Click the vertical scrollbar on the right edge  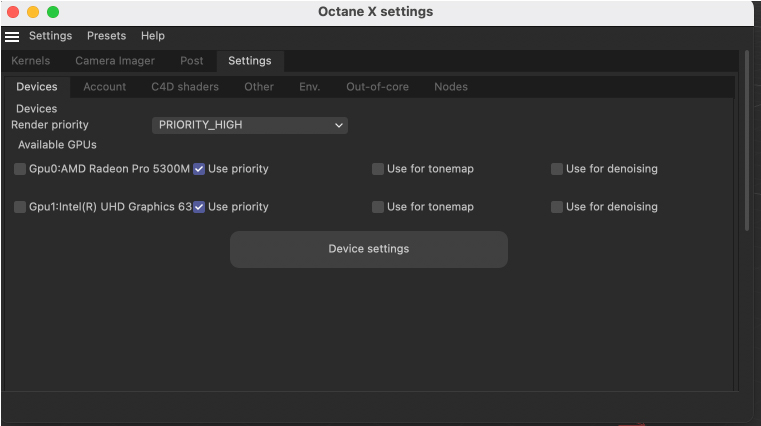click(x=747, y=141)
